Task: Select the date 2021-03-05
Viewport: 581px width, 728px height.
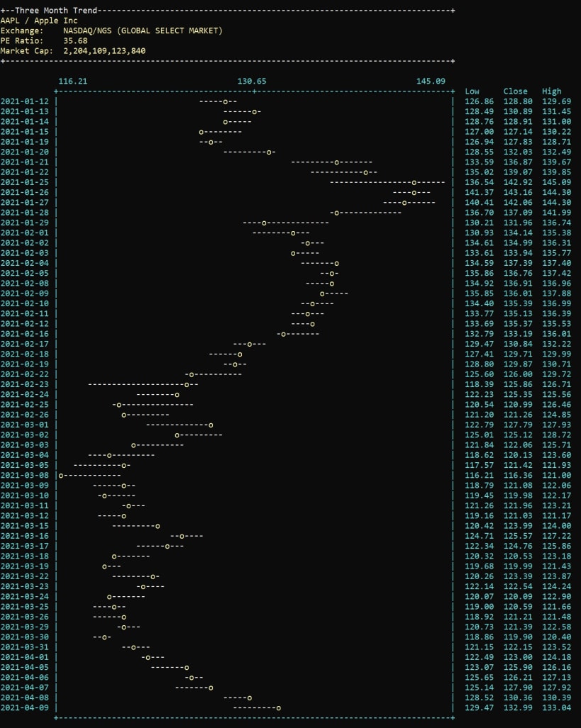Action: (25, 465)
